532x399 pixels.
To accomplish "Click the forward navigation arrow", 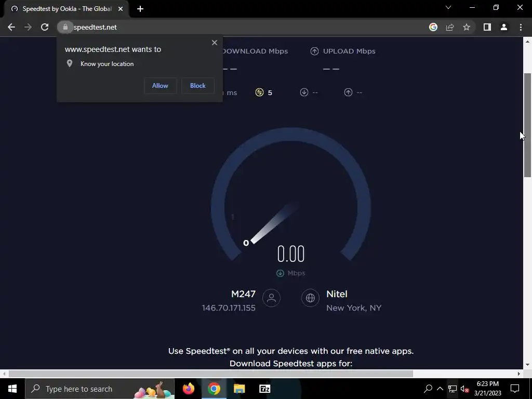I will point(28,27).
